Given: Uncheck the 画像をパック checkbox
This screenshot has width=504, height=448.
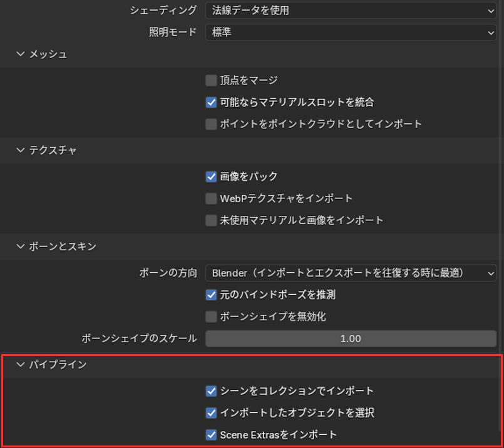Looking at the screenshot, I should click(211, 176).
